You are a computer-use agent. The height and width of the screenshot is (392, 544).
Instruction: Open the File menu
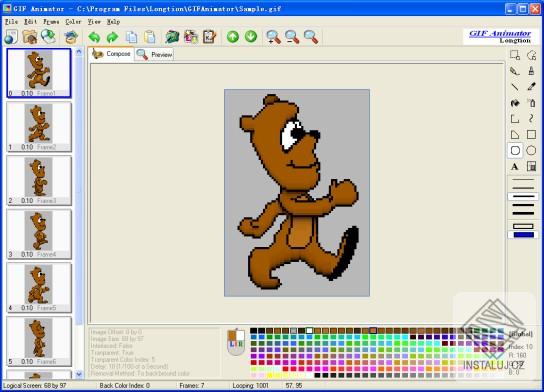click(11, 22)
